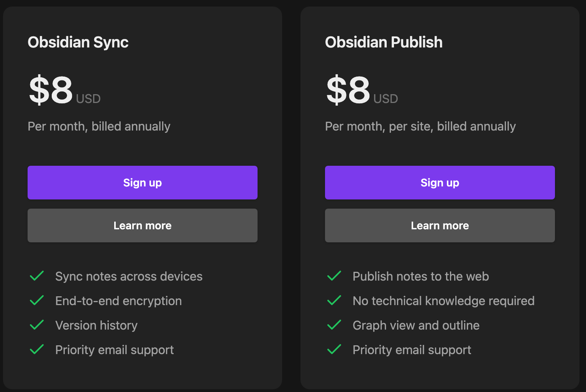Click the checkmark next to "No technical knowledge required"

pyautogui.click(x=334, y=300)
